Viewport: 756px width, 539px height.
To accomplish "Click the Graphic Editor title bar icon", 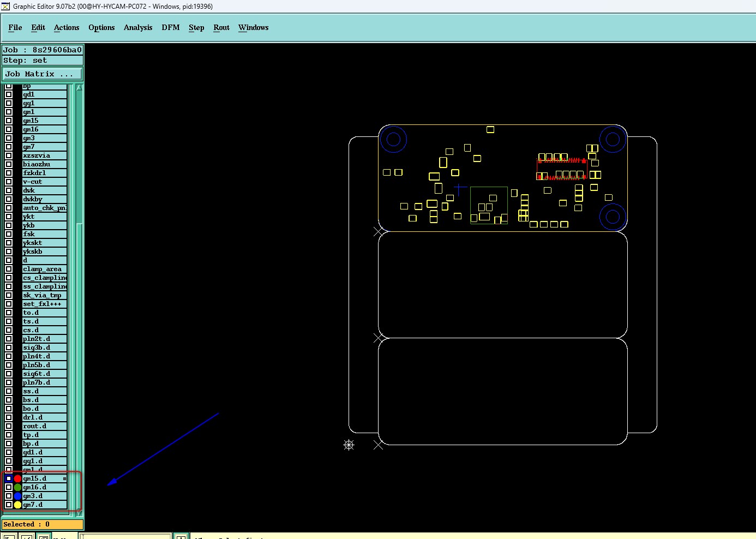I will 5,7.
